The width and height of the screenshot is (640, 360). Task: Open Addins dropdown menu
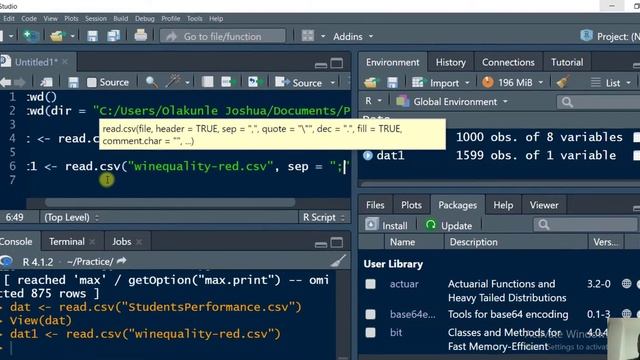point(353,36)
